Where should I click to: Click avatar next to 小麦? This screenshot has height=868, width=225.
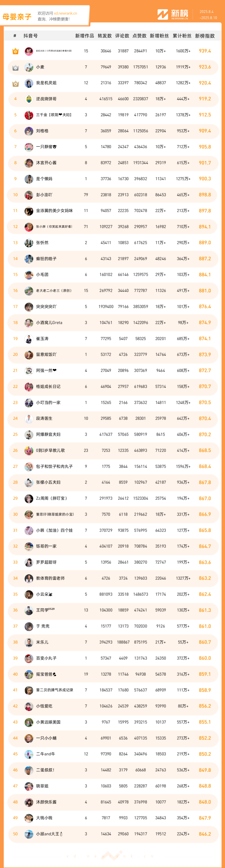(29, 67)
